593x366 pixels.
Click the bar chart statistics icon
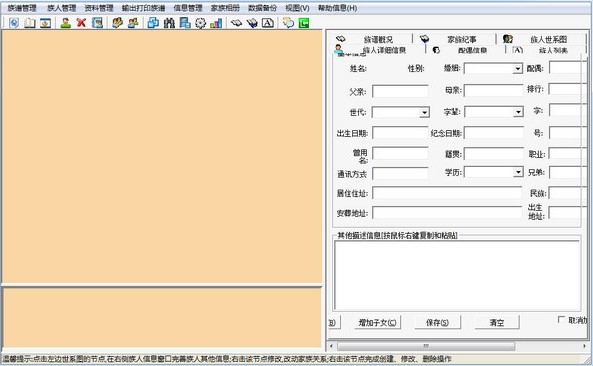pos(216,23)
